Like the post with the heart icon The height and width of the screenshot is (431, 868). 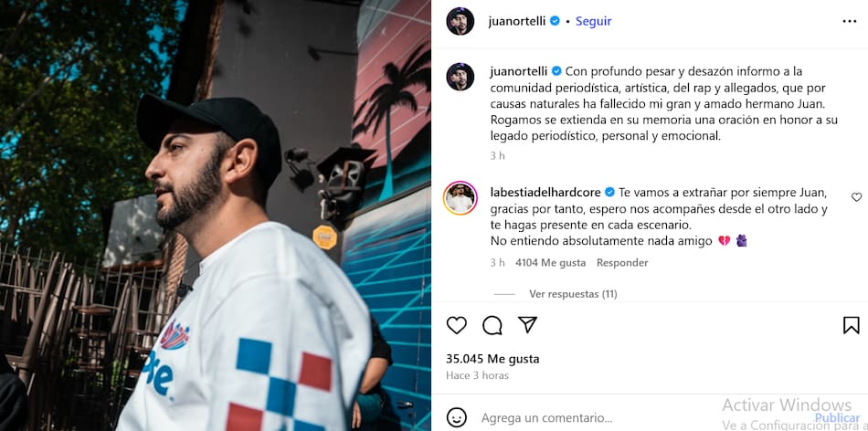point(456,325)
